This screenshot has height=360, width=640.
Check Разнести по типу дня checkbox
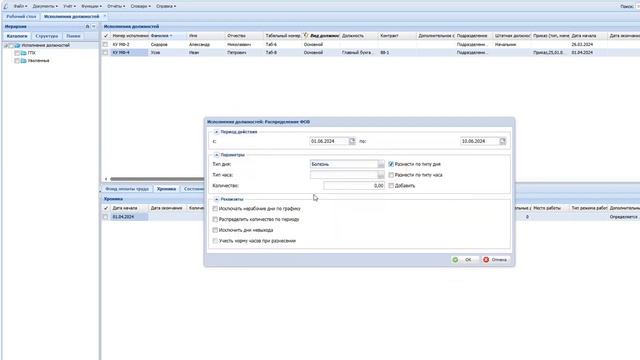(x=391, y=164)
